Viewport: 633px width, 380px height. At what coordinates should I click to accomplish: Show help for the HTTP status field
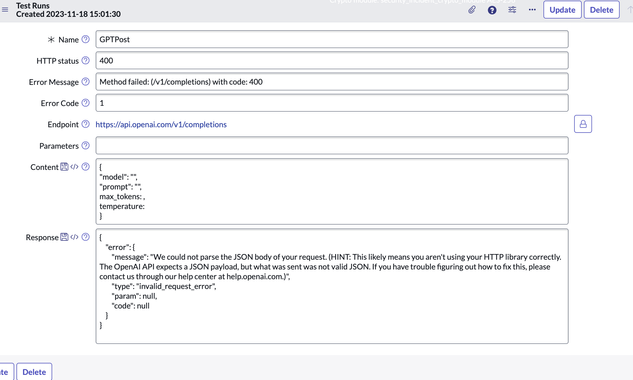point(85,61)
